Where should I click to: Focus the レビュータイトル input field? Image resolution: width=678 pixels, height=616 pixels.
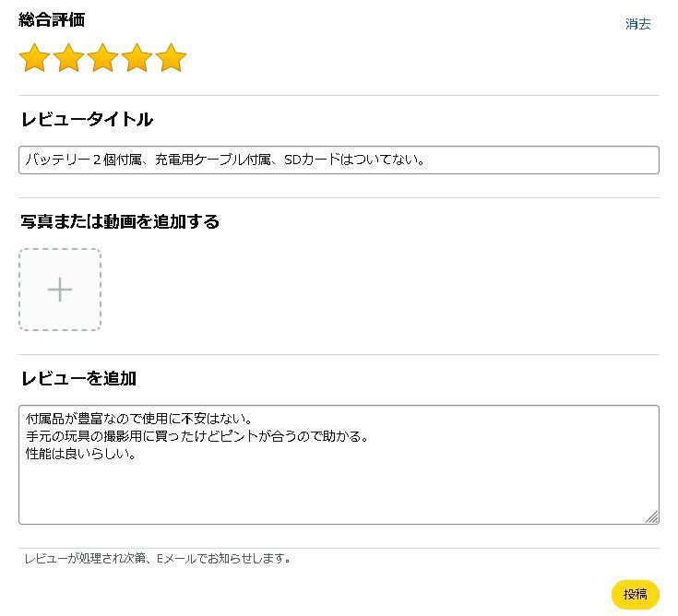click(x=339, y=160)
